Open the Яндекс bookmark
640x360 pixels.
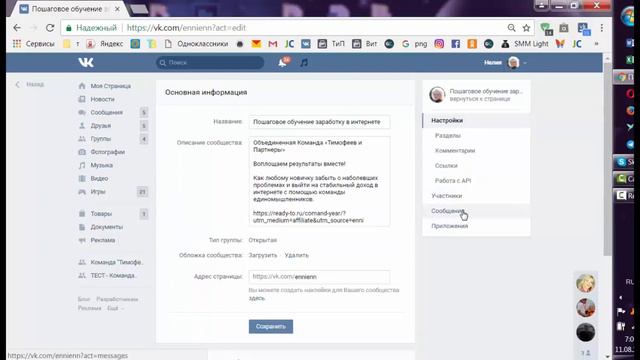[105, 44]
